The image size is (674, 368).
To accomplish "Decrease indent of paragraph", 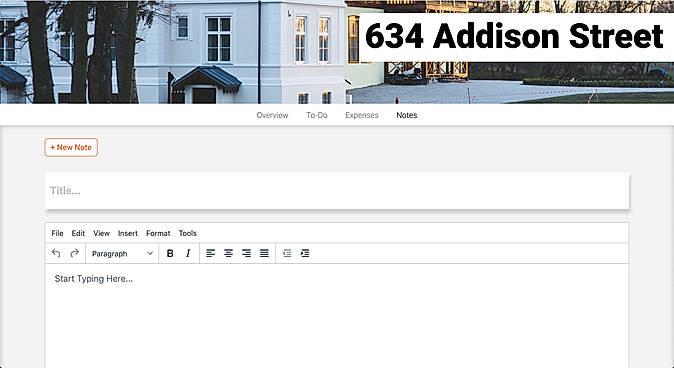I will pyautogui.click(x=287, y=253).
